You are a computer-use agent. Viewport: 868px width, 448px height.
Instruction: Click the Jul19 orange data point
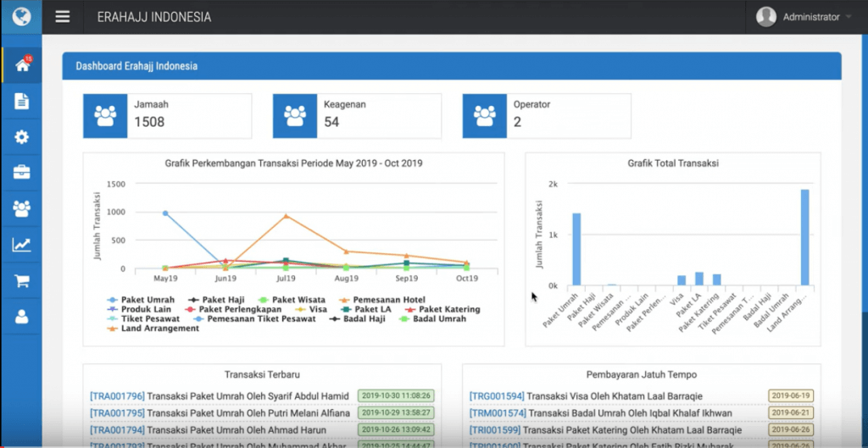click(286, 216)
